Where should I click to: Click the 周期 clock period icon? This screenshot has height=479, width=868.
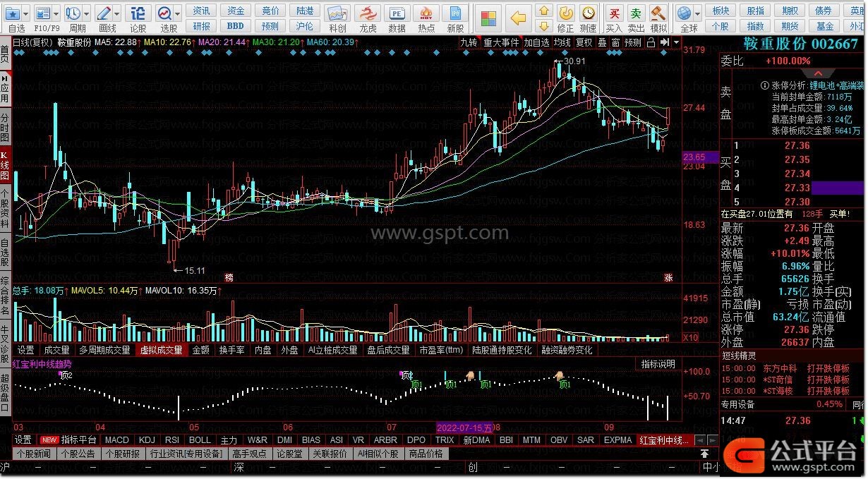(73, 13)
